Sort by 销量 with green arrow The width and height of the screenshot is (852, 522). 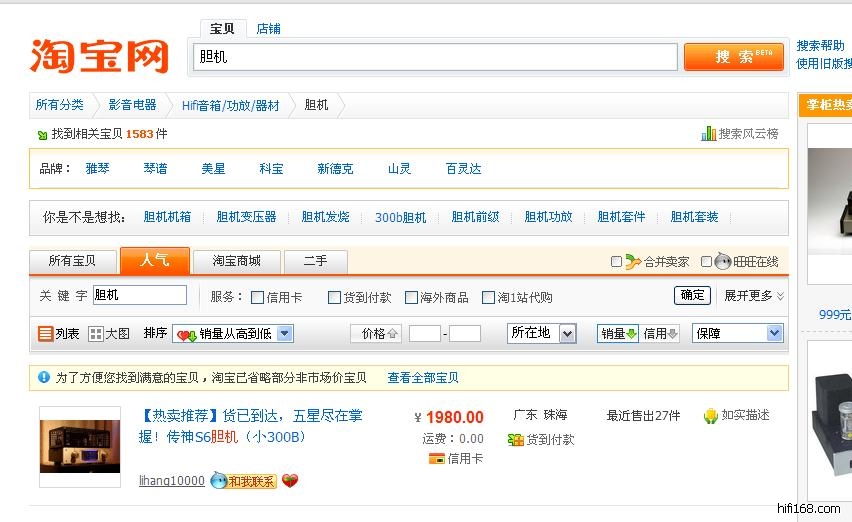(618, 333)
